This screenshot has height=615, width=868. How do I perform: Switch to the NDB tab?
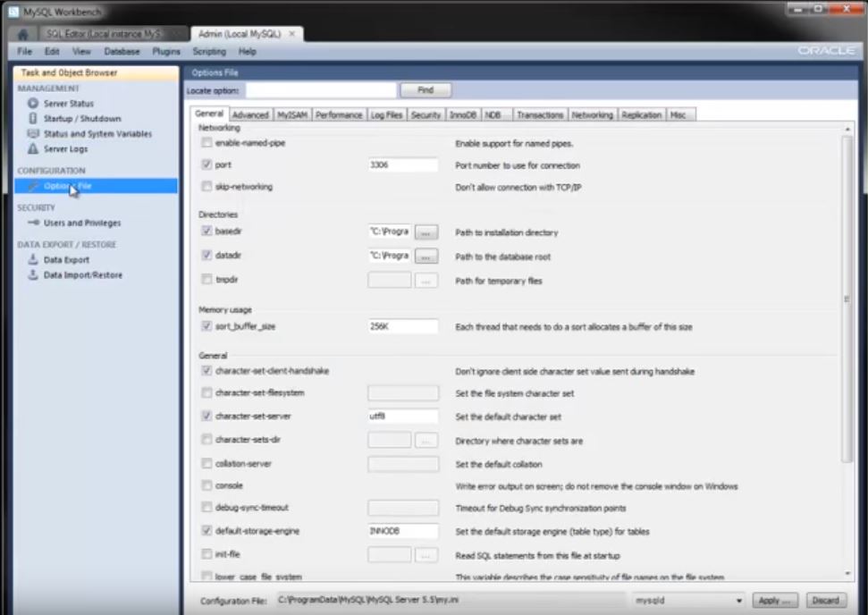pos(496,114)
